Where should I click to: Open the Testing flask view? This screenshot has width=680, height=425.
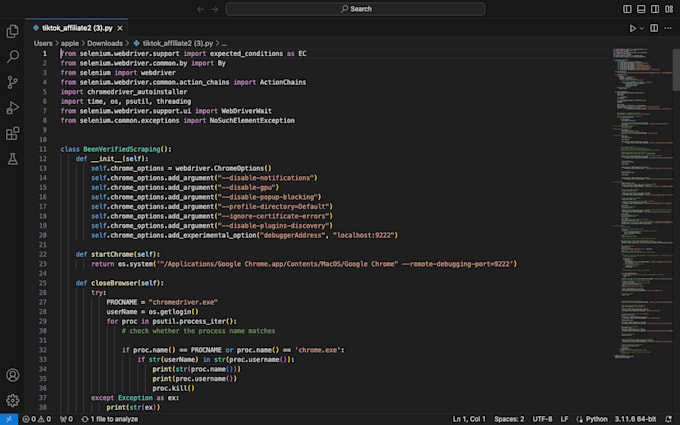click(13, 159)
